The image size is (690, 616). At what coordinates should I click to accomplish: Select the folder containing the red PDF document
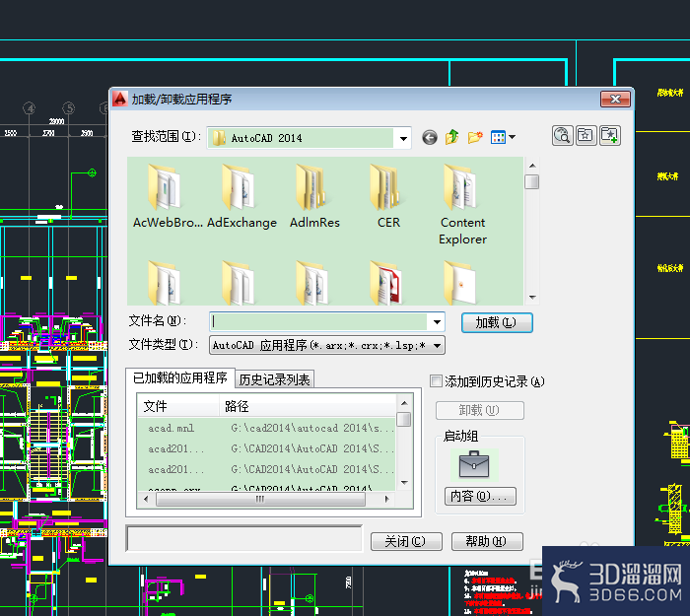(386, 283)
